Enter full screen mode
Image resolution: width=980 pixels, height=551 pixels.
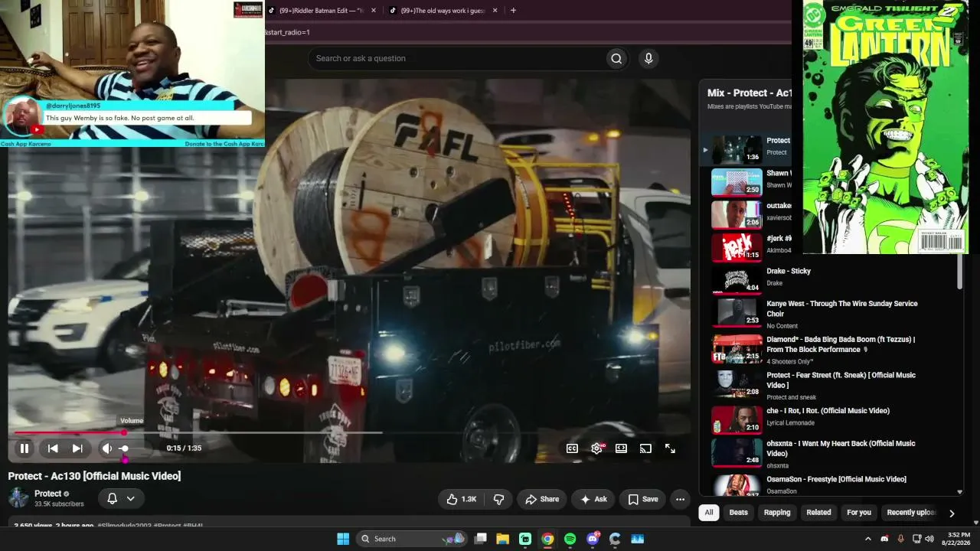tap(670, 448)
